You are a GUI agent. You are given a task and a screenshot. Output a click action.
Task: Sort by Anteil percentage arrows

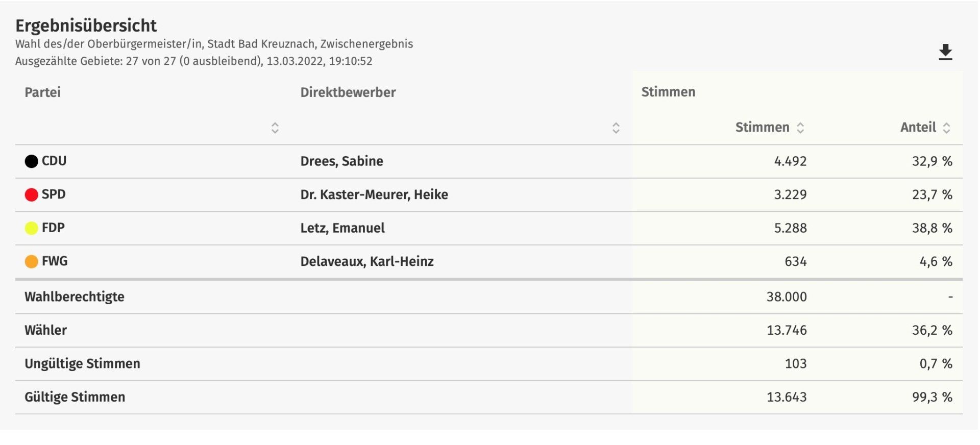point(946,128)
